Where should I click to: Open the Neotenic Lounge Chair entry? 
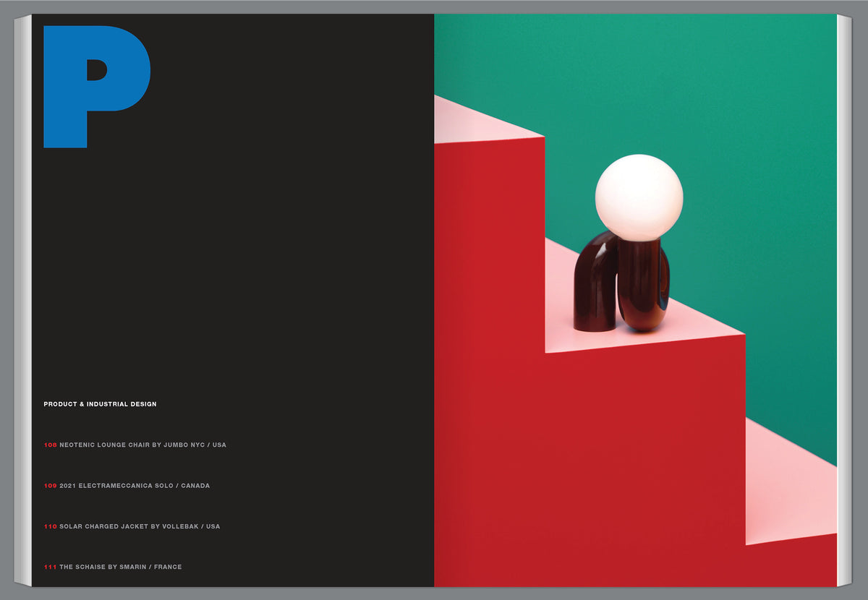[x=135, y=445]
